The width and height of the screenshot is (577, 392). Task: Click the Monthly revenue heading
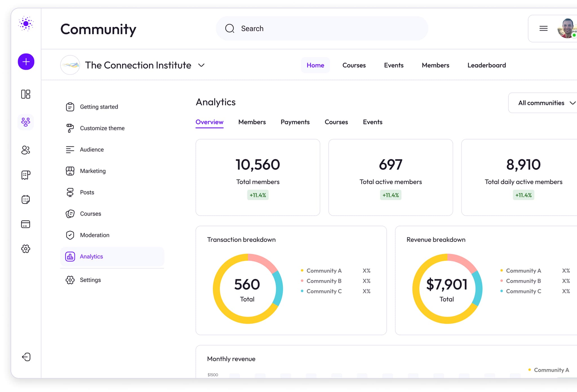coord(231,359)
